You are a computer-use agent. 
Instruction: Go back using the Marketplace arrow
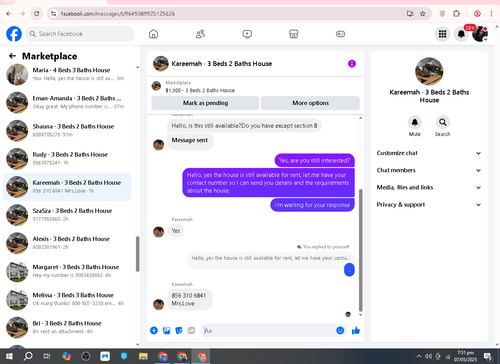(x=12, y=56)
